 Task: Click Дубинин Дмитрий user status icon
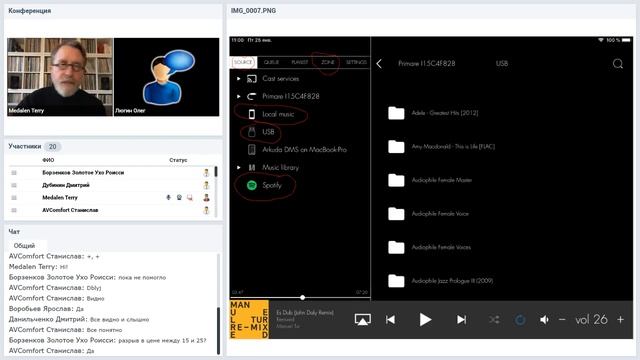pyautogui.click(x=206, y=185)
